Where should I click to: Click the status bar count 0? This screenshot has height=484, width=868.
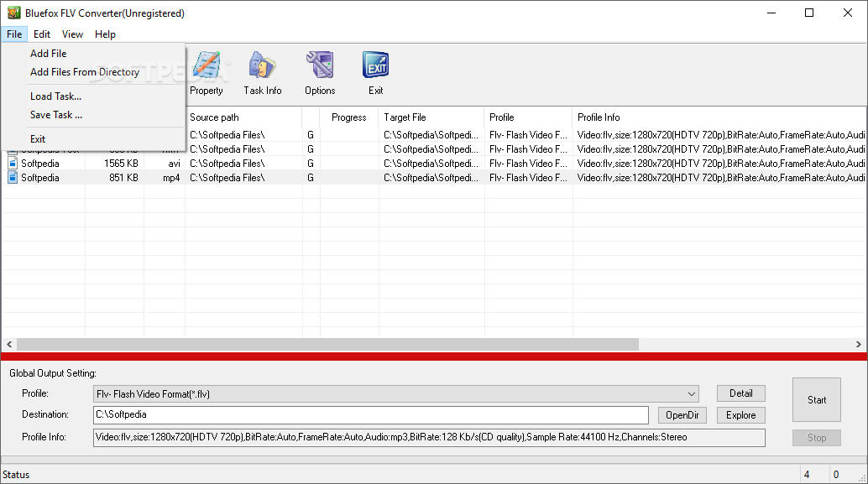click(836, 475)
